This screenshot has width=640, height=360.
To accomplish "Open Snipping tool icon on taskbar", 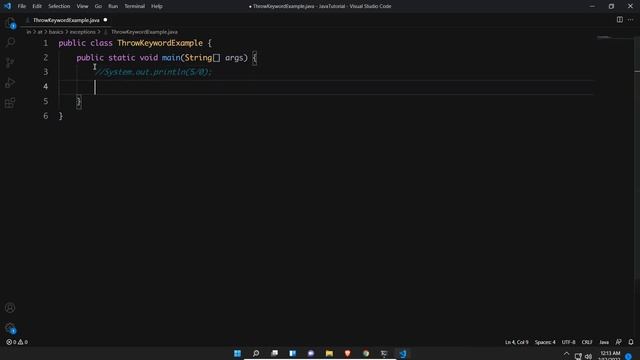I will point(384,353).
